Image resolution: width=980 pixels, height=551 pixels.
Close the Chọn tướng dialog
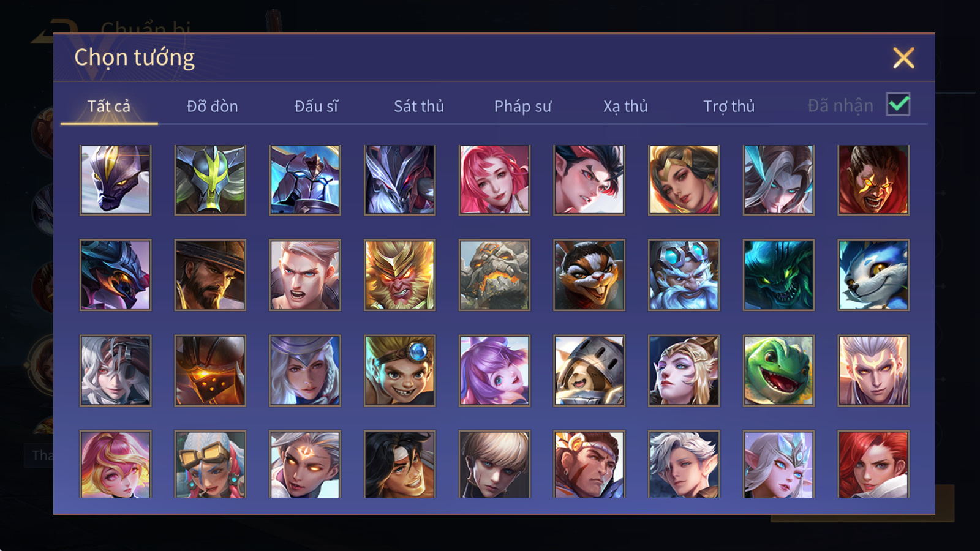click(x=903, y=58)
